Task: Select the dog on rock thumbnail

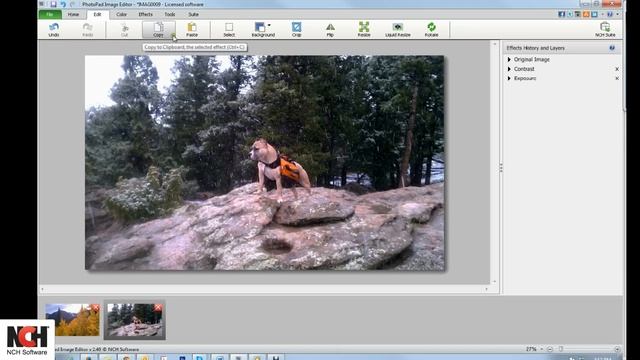Action: (x=135, y=320)
